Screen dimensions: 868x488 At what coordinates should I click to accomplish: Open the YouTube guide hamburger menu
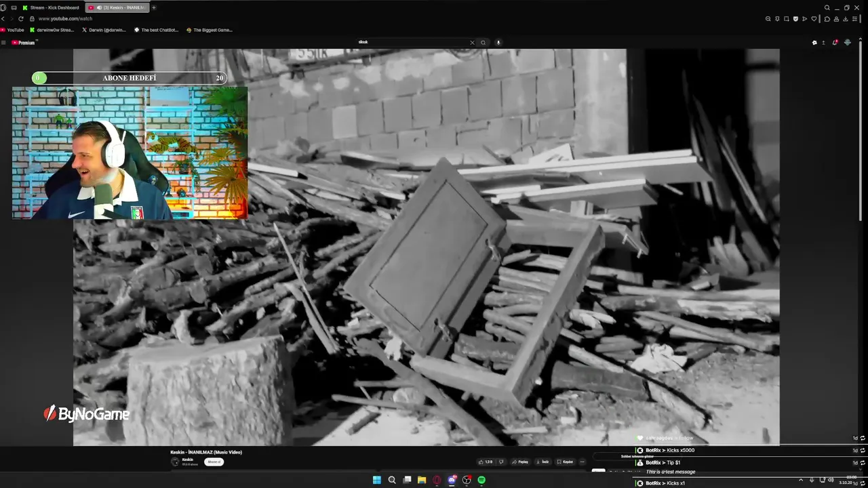(x=3, y=43)
